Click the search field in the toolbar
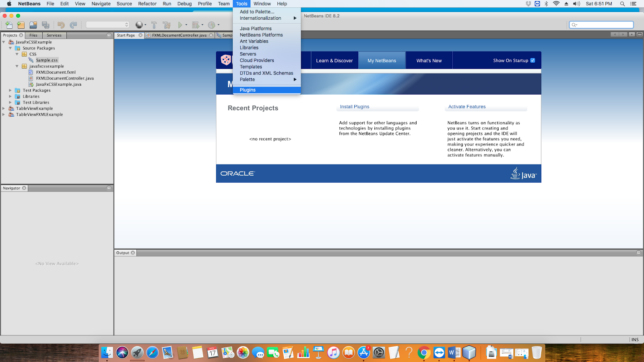 tap(601, 25)
